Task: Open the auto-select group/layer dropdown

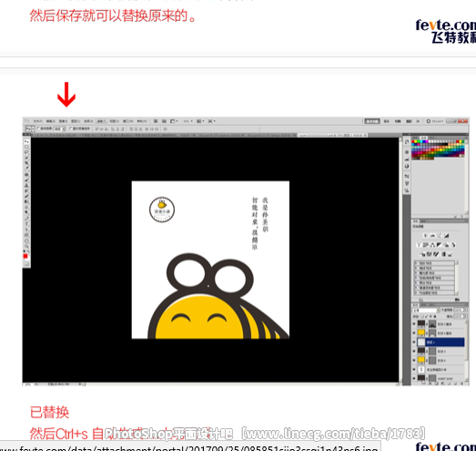Action: [x=59, y=129]
